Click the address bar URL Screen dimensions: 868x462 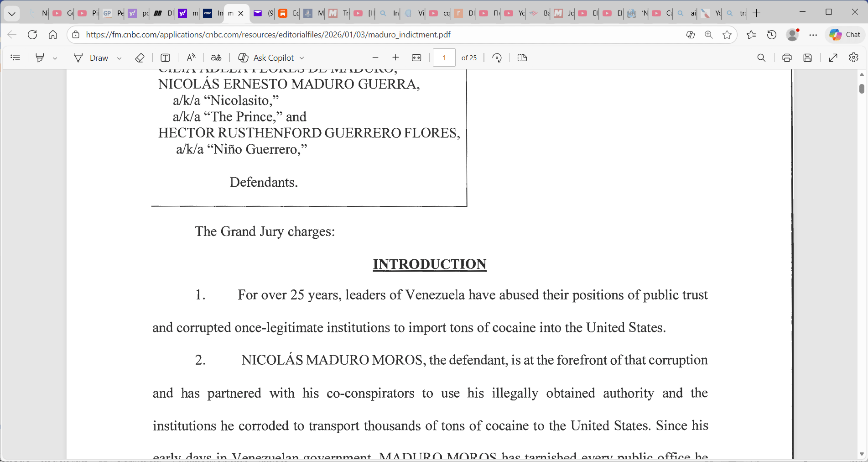coord(268,35)
